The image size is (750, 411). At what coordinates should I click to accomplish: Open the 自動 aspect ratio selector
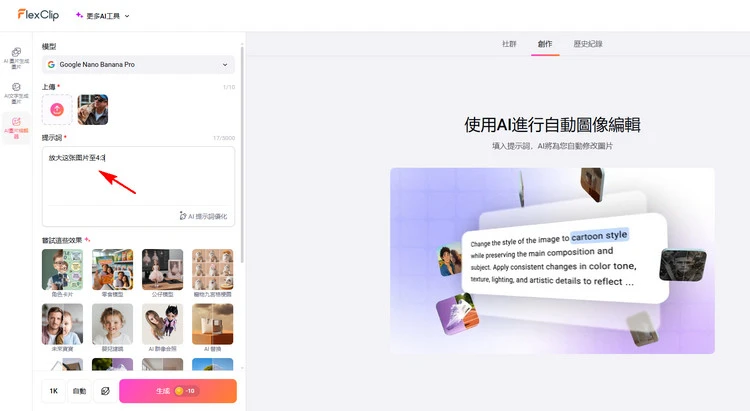pyautogui.click(x=79, y=391)
